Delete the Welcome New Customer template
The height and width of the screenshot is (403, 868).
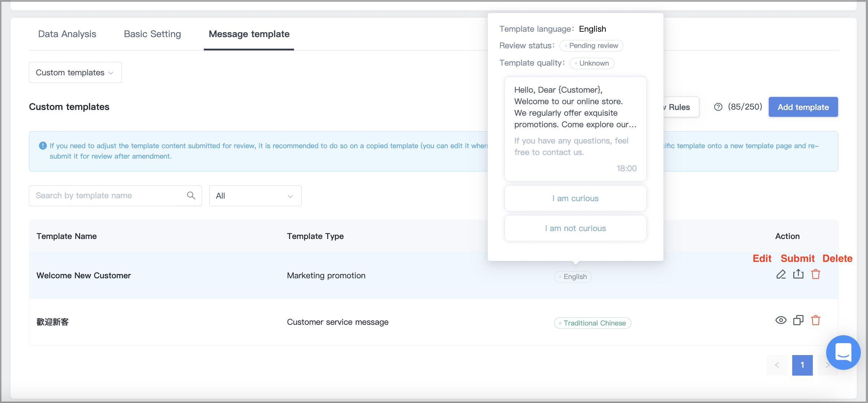pos(816,274)
